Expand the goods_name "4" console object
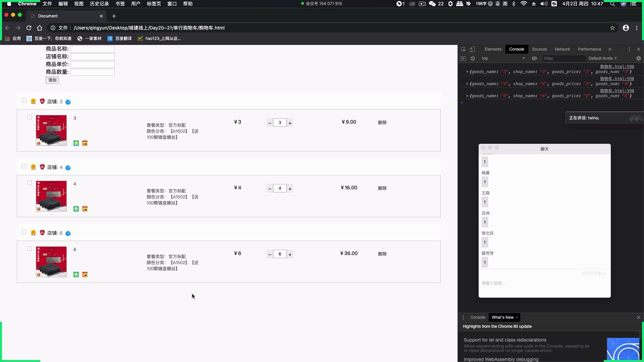This screenshot has width=644, height=362. point(467,84)
